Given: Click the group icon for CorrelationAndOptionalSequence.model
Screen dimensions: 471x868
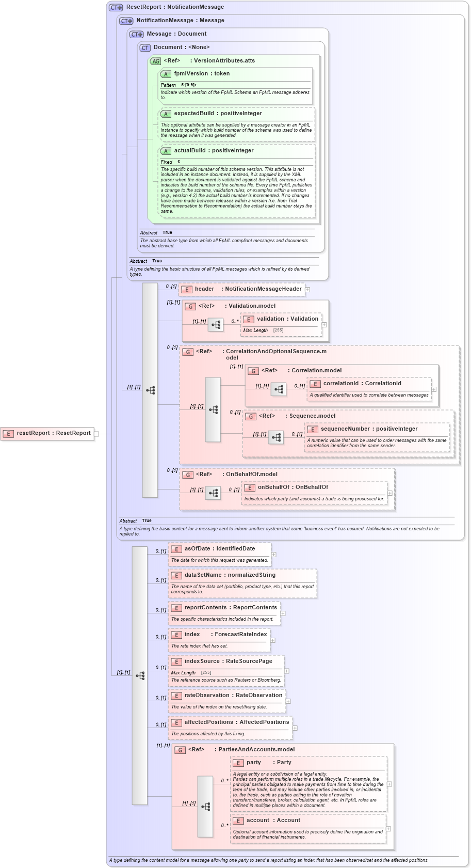Looking at the screenshot, I should click(x=188, y=352).
